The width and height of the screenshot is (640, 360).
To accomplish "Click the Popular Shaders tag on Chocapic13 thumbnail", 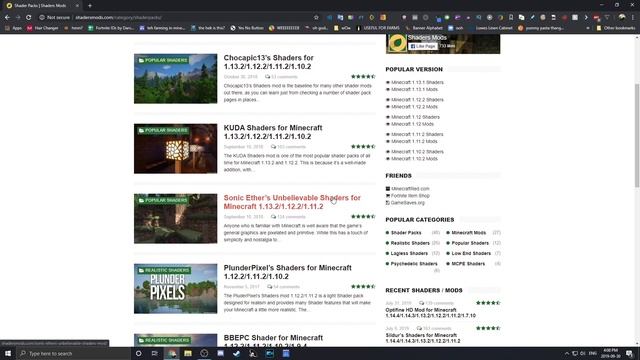I will click(162, 60).
